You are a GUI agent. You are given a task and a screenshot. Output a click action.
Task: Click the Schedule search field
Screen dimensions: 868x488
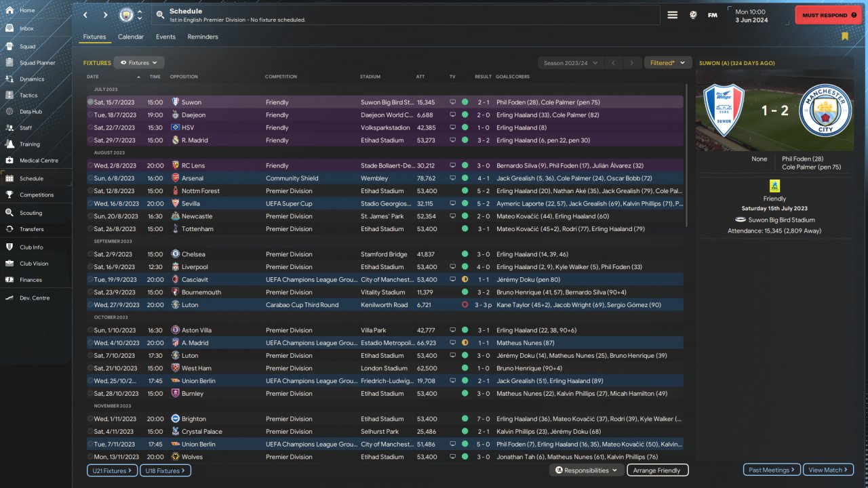pos(407,15)
